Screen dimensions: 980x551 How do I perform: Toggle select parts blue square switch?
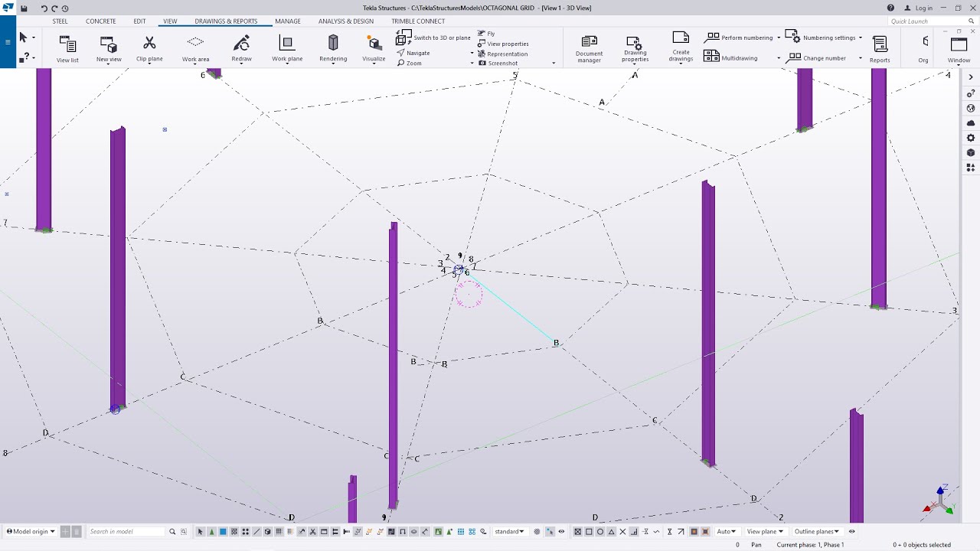[x=223, y=532]
